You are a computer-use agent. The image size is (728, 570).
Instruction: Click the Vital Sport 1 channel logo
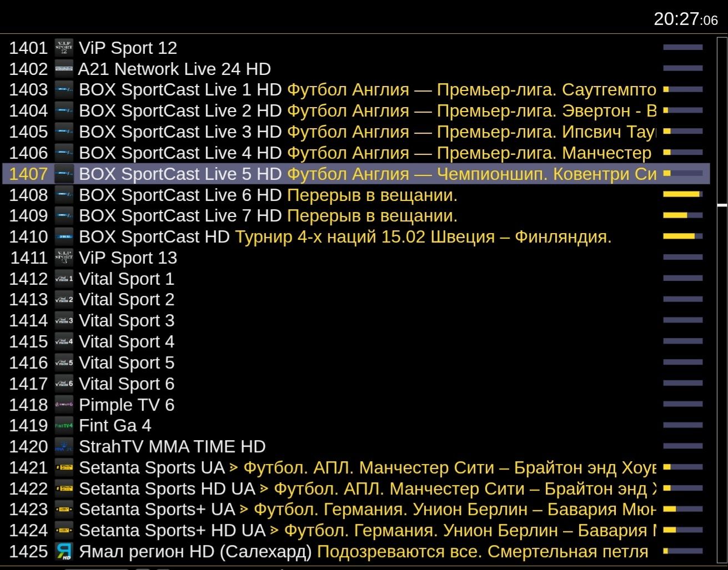pyautogui.click(x=64, y=279)
